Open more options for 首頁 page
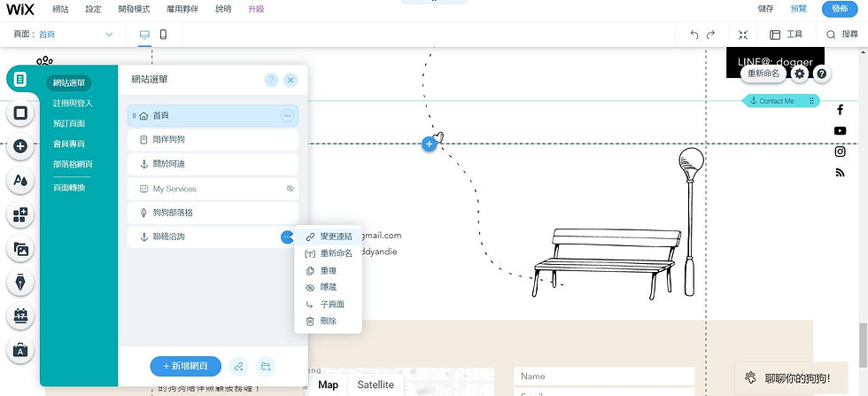This screenshot has height=396, width=868. pyautogui.click(x=287, y=116)
